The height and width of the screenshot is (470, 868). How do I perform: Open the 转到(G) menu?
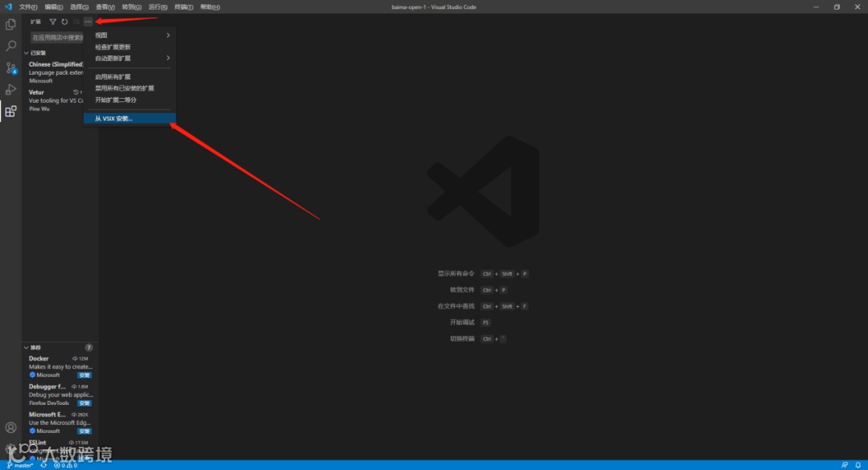click(x=131, y=6)
